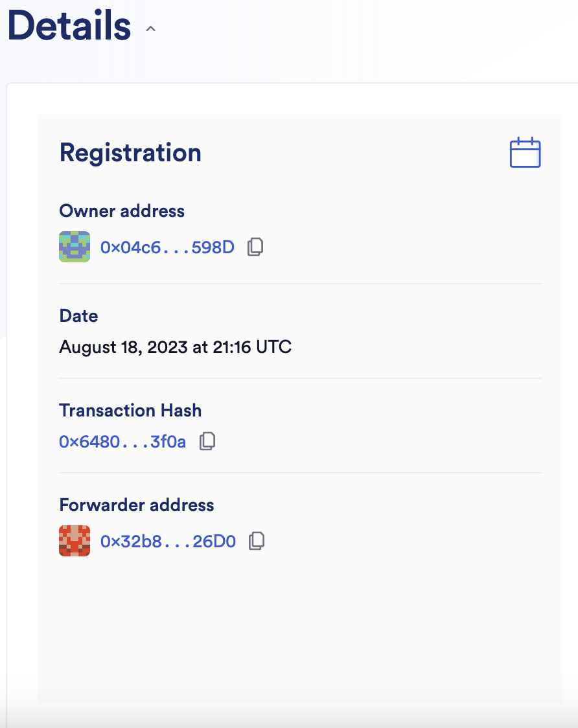Select the August 18, 2023 date text
578x728 pixels.
[175, 347]
